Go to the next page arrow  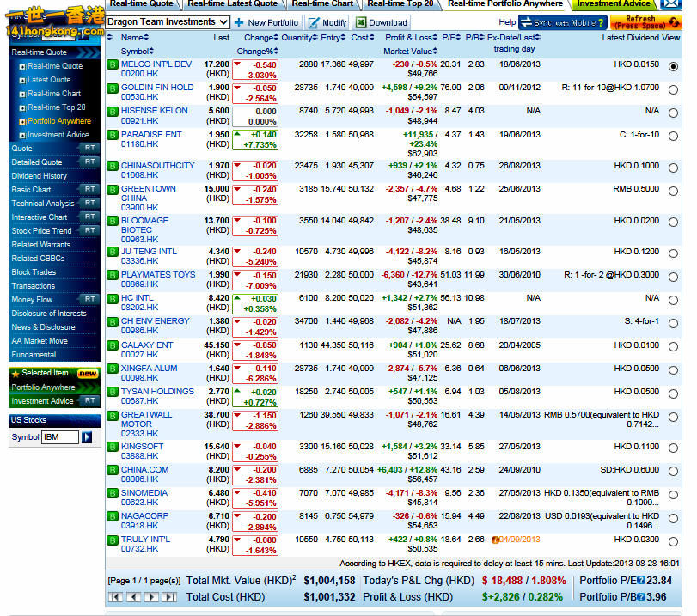151,597
